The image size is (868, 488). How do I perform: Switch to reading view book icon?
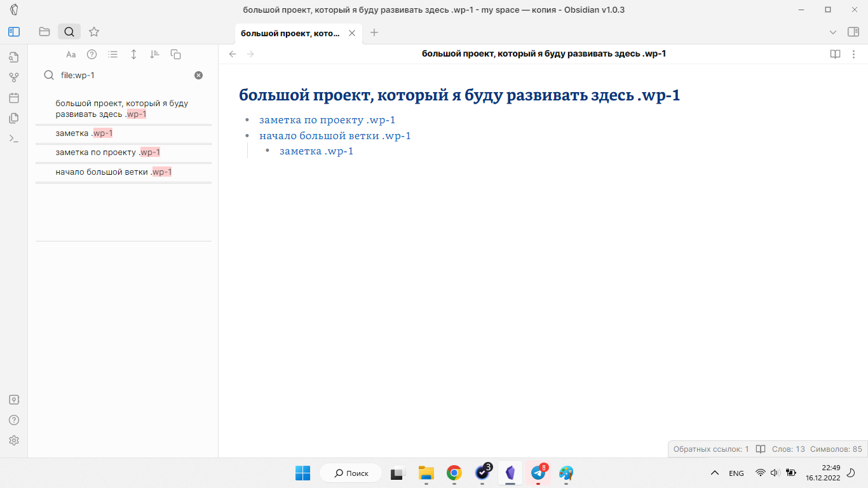click(836, 54)
